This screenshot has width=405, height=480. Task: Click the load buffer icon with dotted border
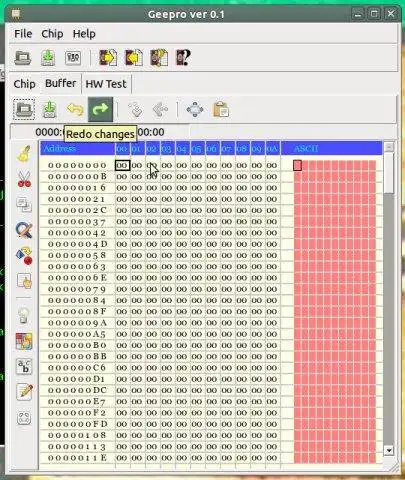tap(24, 109)
